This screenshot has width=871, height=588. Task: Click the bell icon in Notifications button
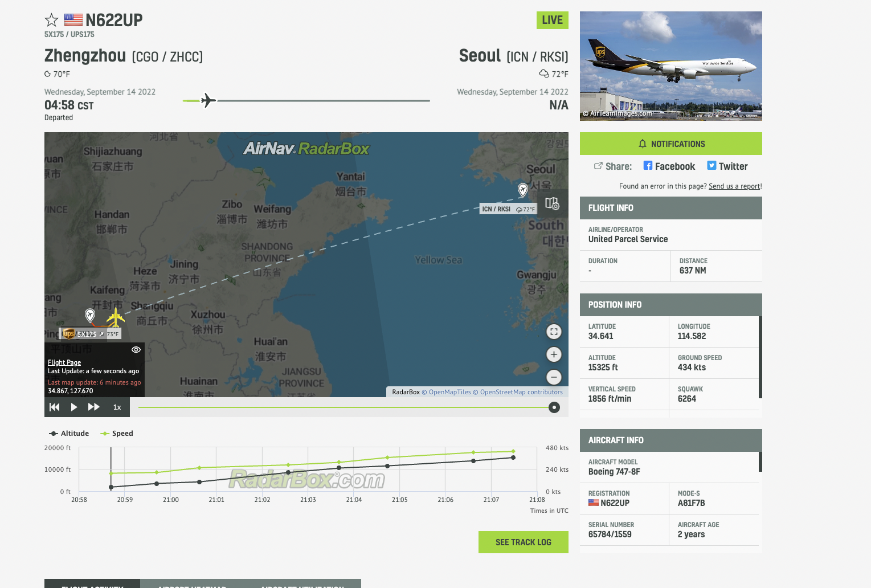click(x=643, y=144)
